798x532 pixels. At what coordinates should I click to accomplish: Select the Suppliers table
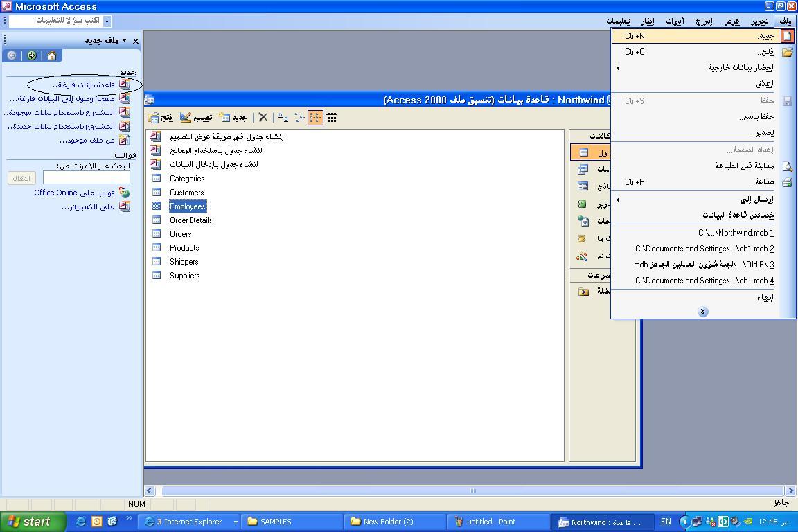pos(185,276)
